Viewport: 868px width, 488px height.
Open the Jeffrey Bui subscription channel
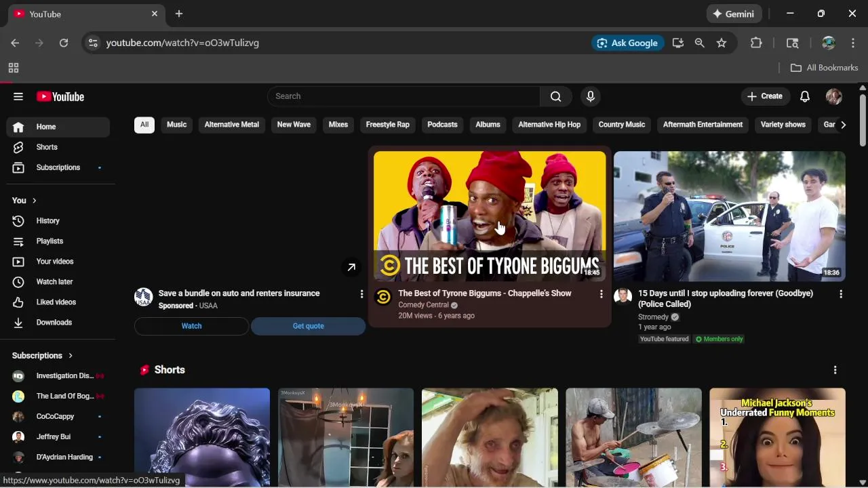tap(58, 437)
